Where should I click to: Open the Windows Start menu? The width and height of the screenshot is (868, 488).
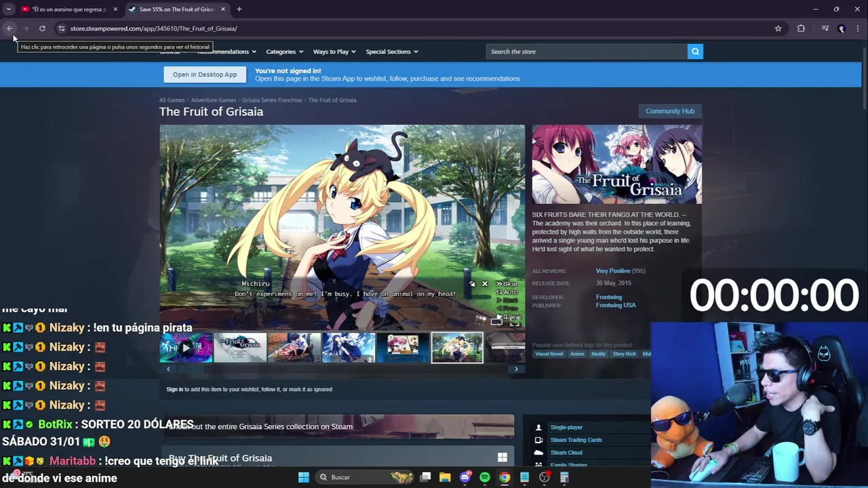[x=304, y=477]
